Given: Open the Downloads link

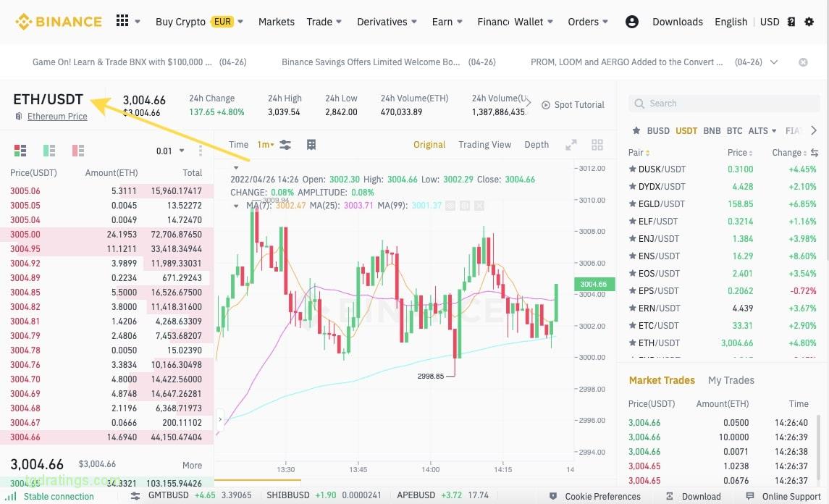Looking at the screenshot, I should click(x=678, y=22).
